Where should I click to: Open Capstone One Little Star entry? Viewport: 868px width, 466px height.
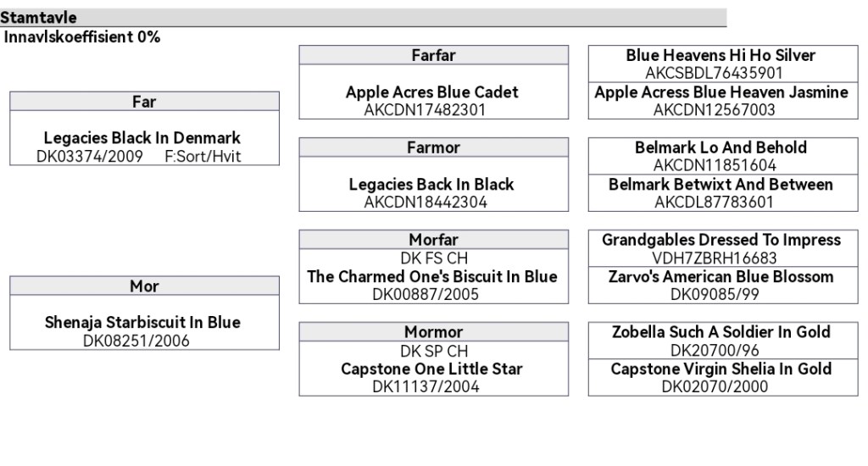[432, 369]
